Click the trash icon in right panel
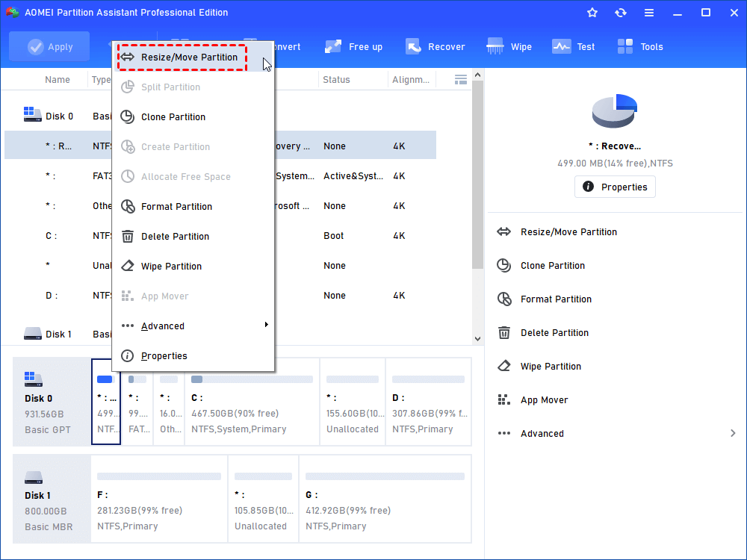 (504, 332)
